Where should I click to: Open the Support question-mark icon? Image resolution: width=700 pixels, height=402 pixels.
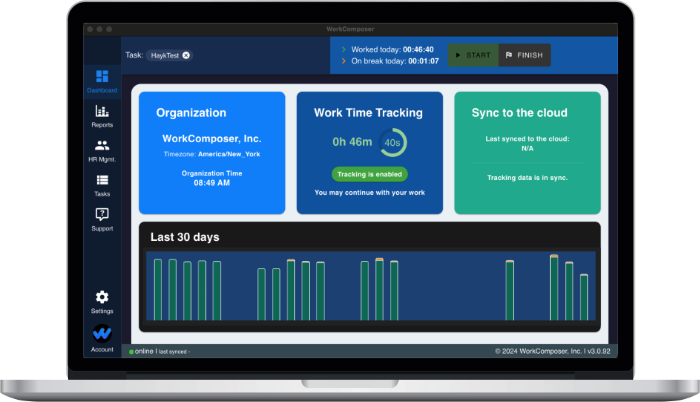102,214
